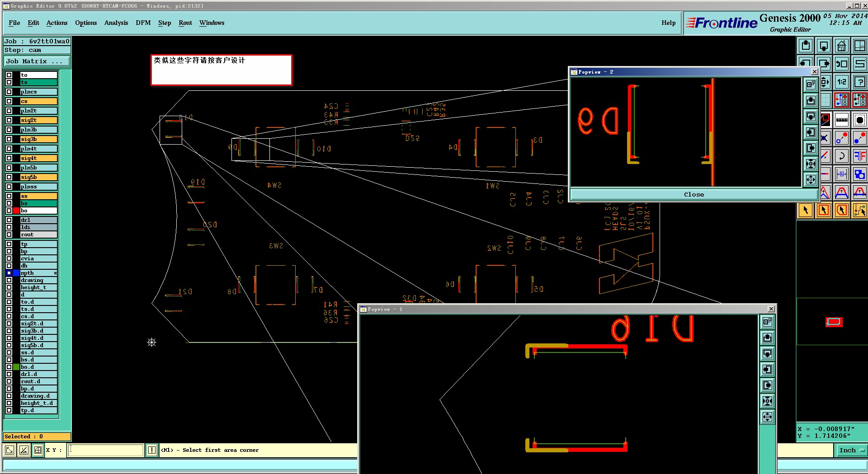This screenshot has width=868, height=474.
Task: Click the question mark help icon
Action: [x=860, y=82]
